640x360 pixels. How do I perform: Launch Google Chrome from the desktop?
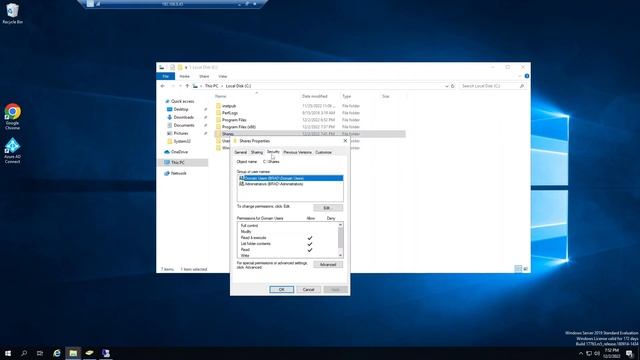[x=12, y=116]
